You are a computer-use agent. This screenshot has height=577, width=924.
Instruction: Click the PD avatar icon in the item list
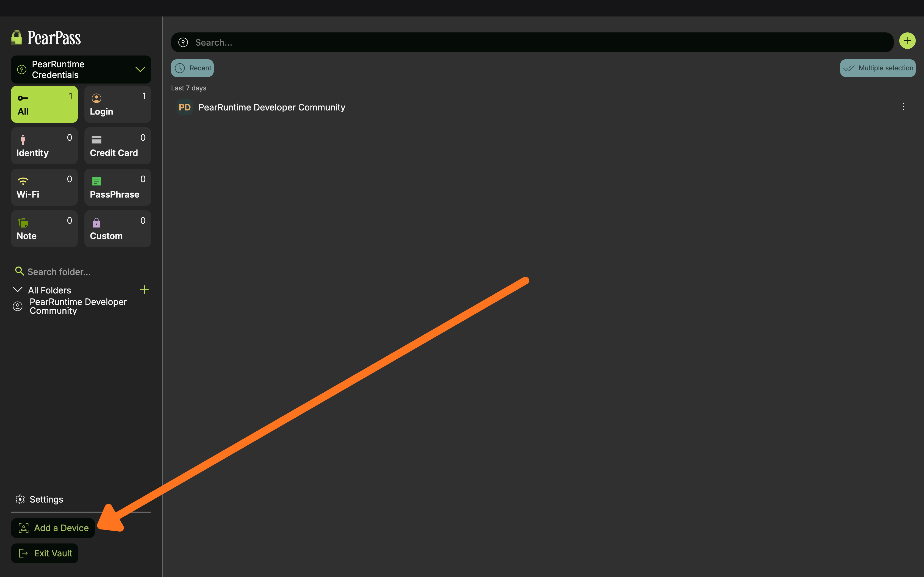tap(185, 108)
